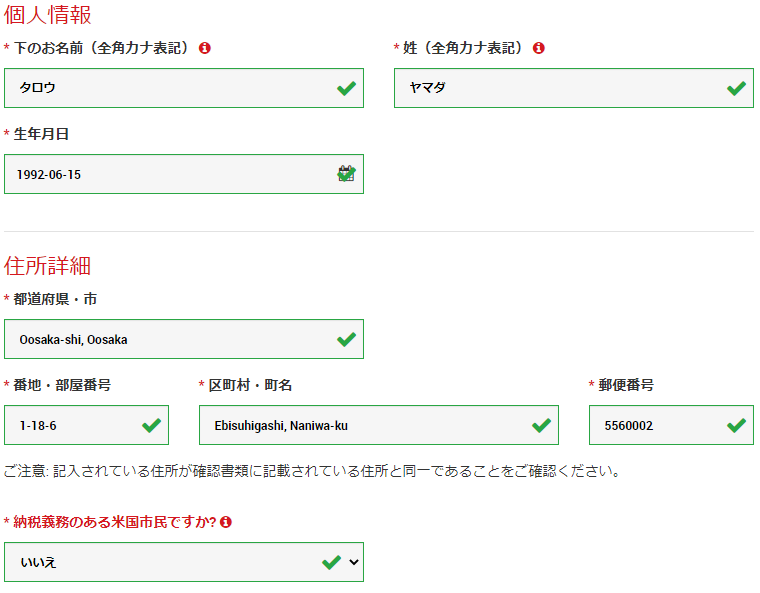Click green checkmark in 5560002 field

736,425
